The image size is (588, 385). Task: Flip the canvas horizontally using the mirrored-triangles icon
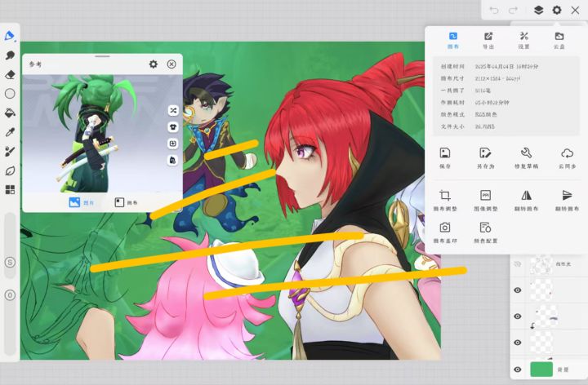click(x=527, y=201)
